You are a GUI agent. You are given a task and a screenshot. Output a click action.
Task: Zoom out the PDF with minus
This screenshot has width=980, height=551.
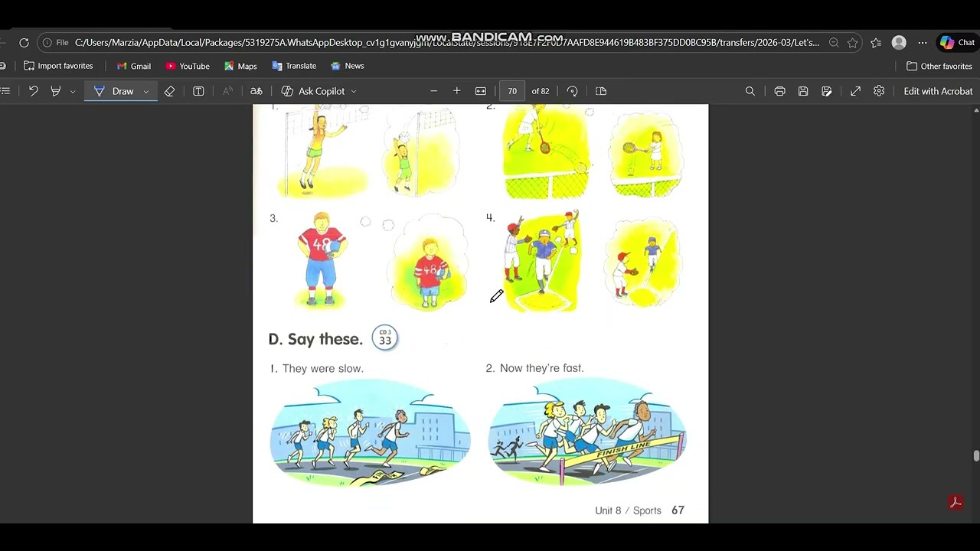point(433,91)
